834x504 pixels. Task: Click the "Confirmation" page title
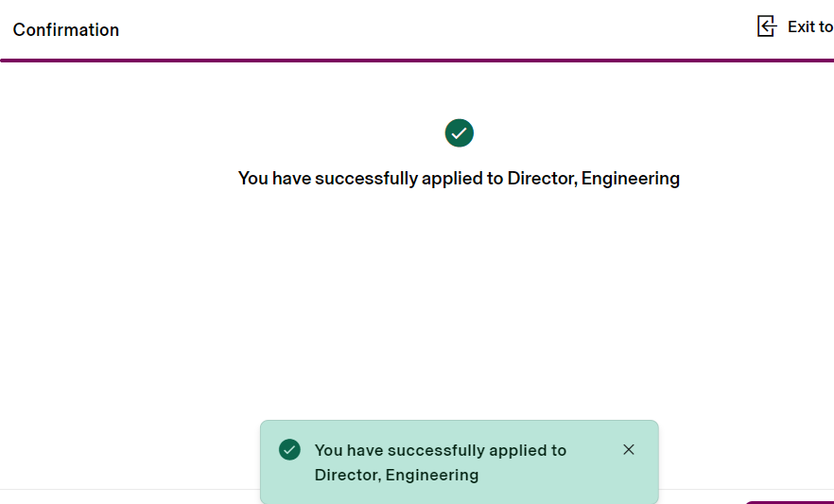point(66,30)
